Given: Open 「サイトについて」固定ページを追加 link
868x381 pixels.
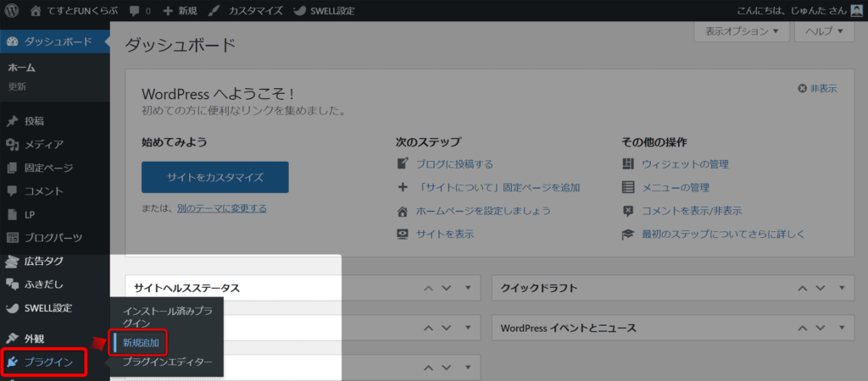Looking at the screenshot, I should [x=498, y=187].
